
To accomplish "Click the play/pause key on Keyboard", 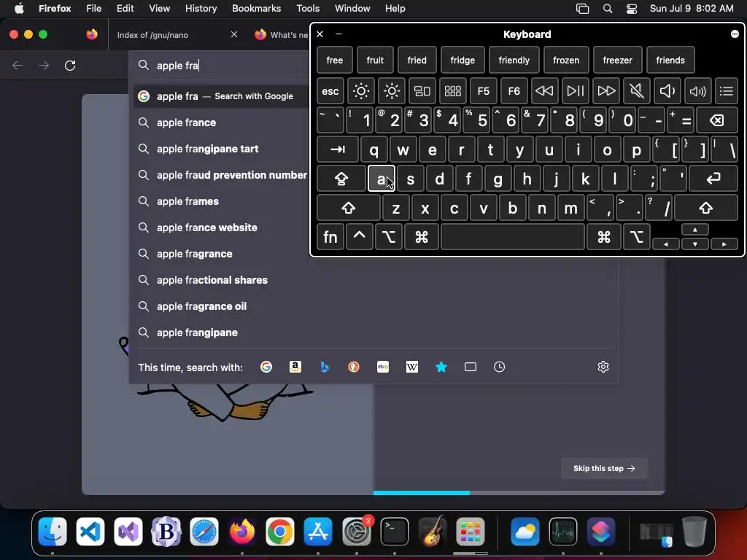I will [x=575, y=91].
